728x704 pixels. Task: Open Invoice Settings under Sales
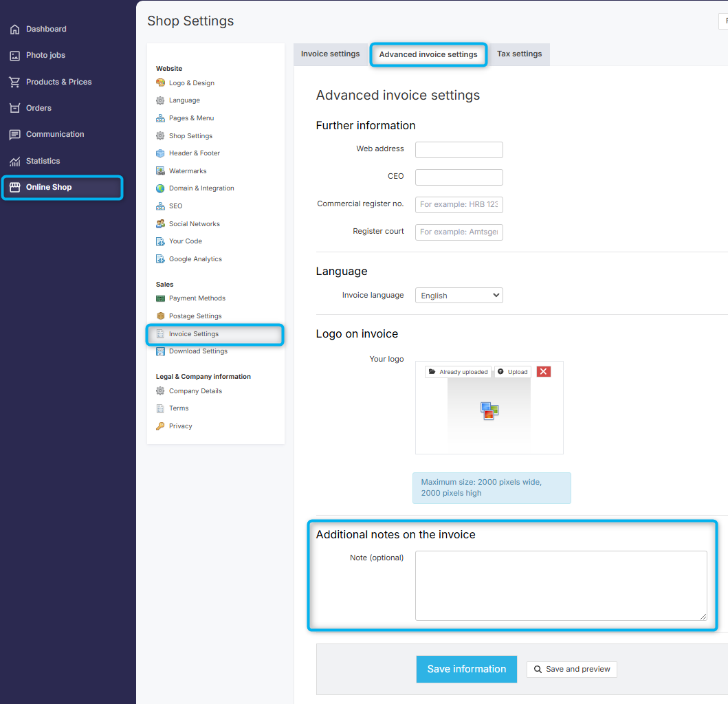click(x=194, y=334)
